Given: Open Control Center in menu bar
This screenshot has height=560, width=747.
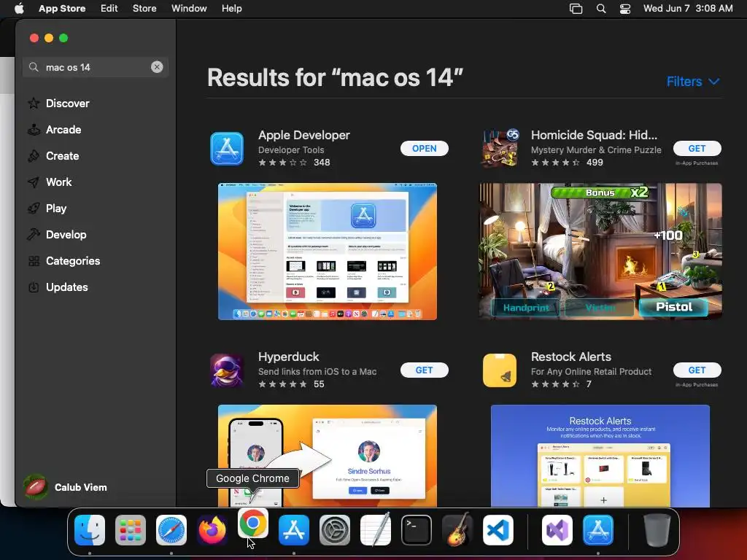Looking at the screenshot, I should pos(625,9).
